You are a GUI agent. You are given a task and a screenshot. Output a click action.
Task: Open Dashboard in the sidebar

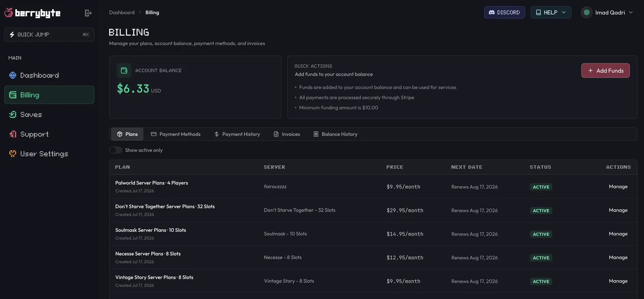[x=49, y=75]
